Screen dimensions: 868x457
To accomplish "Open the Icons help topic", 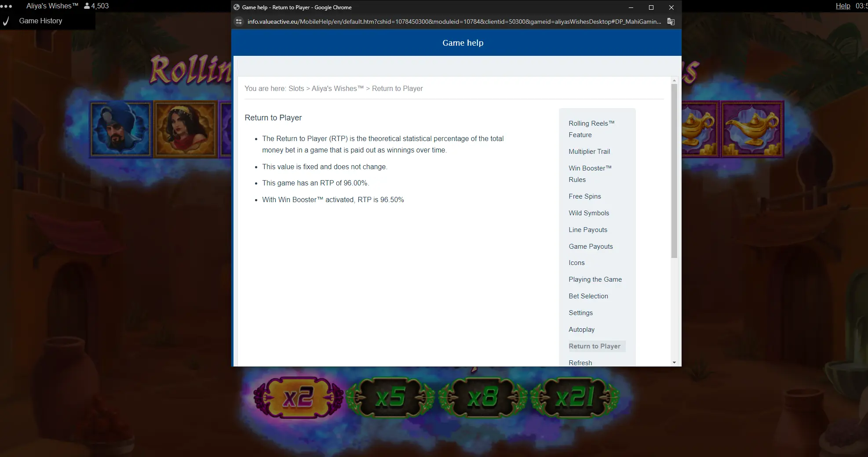I will click(x=576, y=263).
